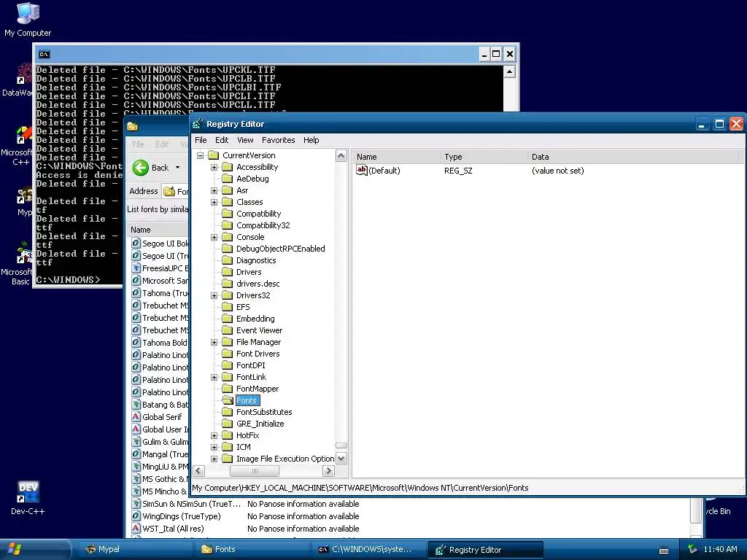Screen dimensions: 747x560
Task: Click the Registry Editor title bar icon
Action: pos(198,124)
